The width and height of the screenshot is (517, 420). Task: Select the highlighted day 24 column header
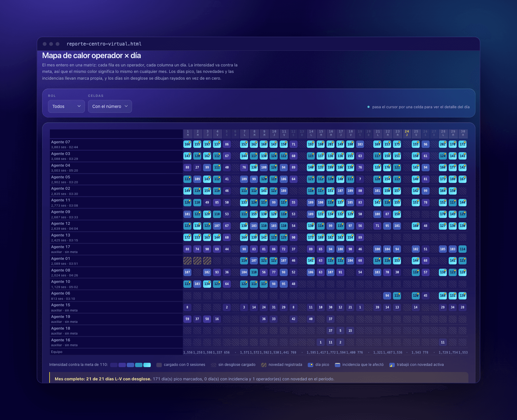click(407, 133)
